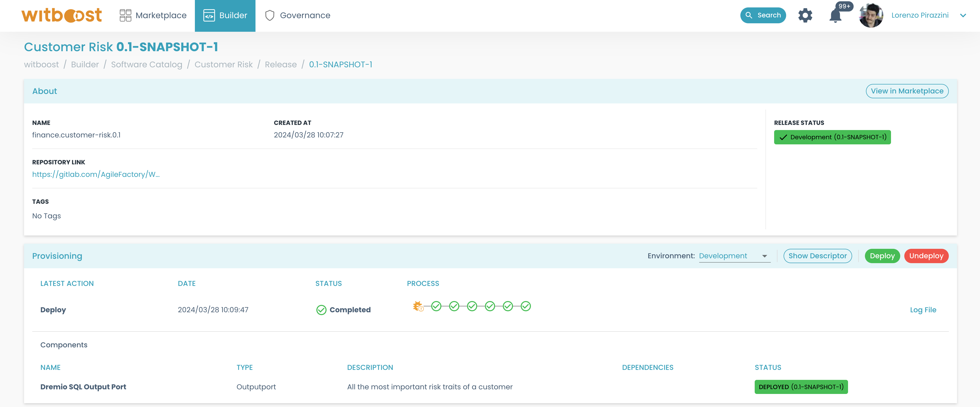Image resolution: width=980 pixels, height=407 pixels.
Task: Click the Log File action item
Action: pyautogui.click(x=923, y=309)
